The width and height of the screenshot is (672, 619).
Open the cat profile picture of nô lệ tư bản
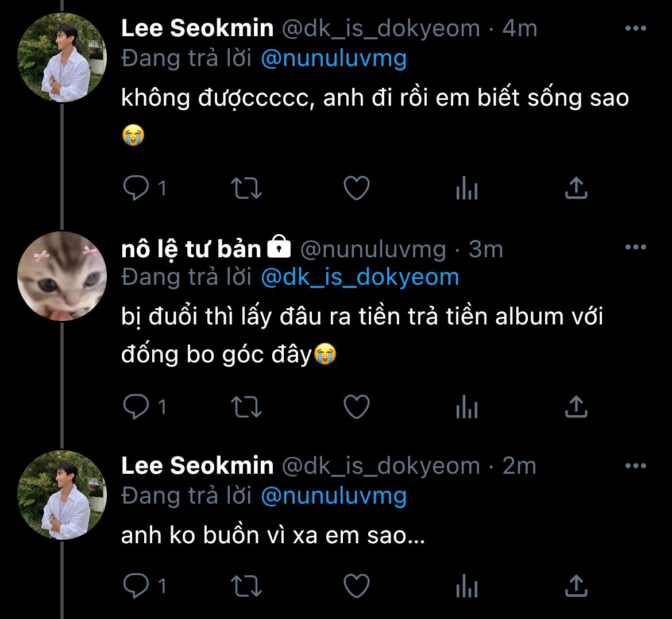62,276
